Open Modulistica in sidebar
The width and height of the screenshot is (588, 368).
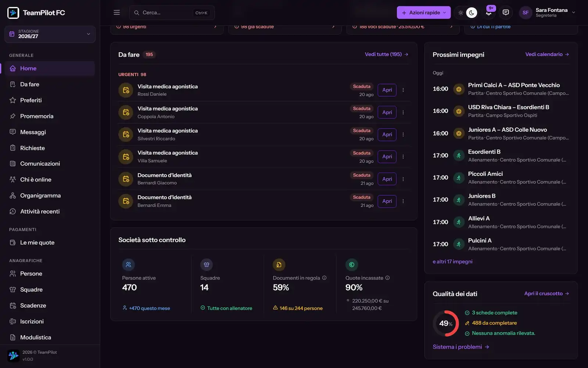pyautogui.click(x=50, y=337)
